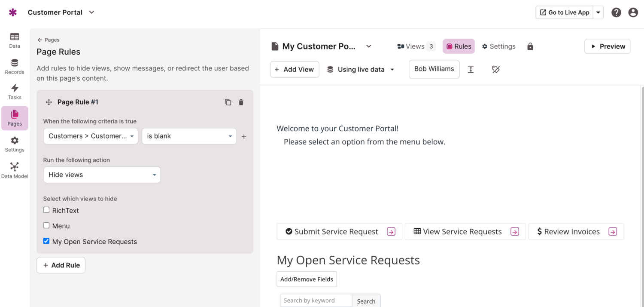Screen dimensions: 644x307
Task: Check the Menu view checkbox
Action: (x=46, y=225)
